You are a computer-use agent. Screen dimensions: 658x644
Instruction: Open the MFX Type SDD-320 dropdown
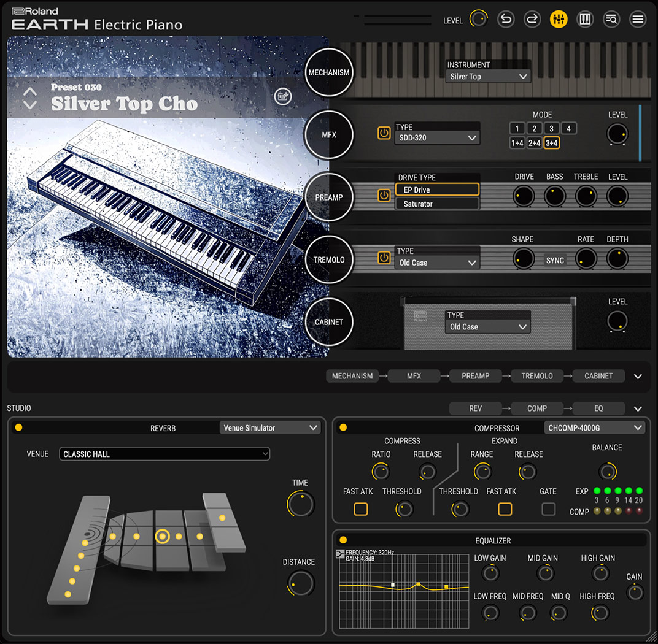click(437, 138)
